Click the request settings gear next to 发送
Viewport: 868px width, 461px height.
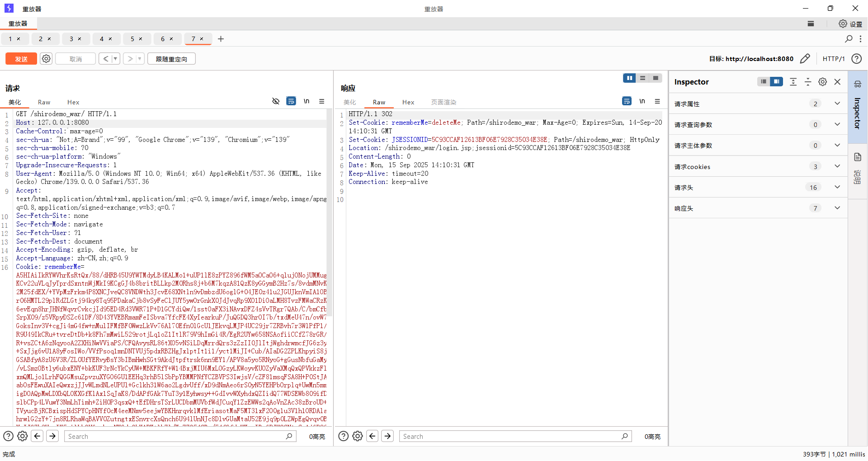[46, 59]
